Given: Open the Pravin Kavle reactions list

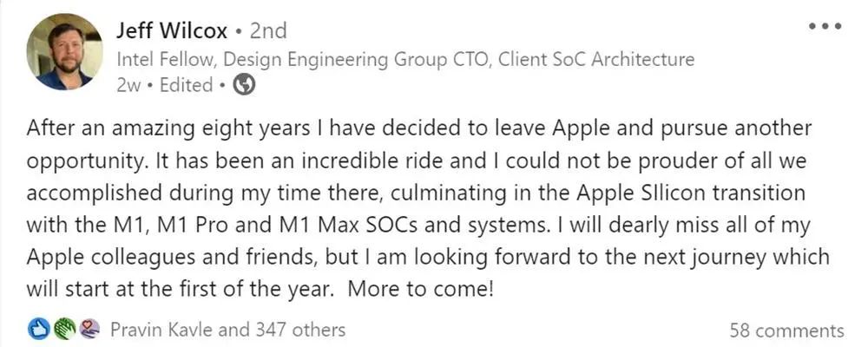Looking at the screenshot, I should (x=162, y=330).
